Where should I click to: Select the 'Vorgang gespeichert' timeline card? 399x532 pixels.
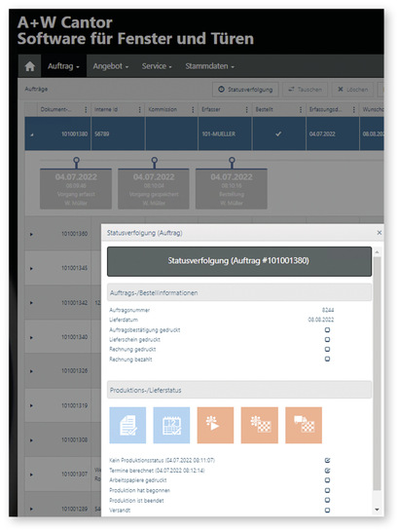coord(154,189)
